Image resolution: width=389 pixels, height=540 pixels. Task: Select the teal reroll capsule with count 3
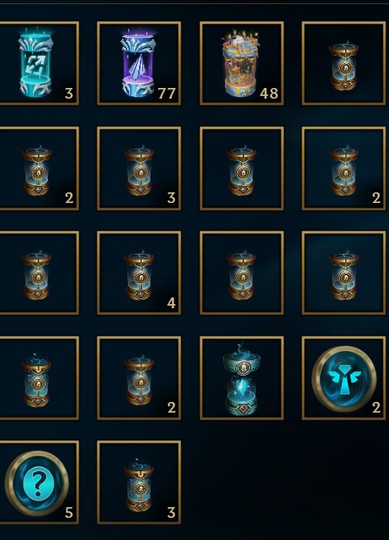pos(37,63)
